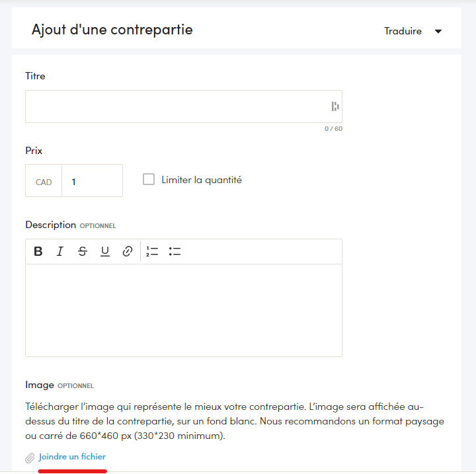476x474 pixels.
Task: Follow the Joindre un fichier link
Action: (72, 457)
